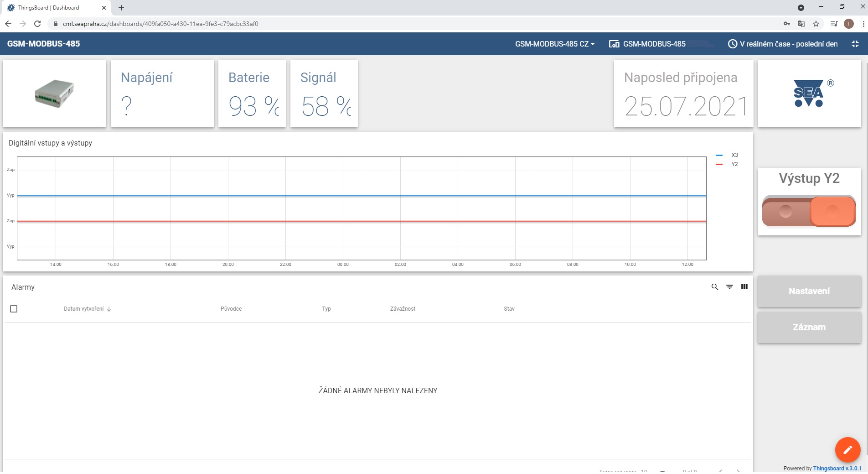This screenshot has height=474, width=868.
Task: Click ŽÁDNÉ ALARMY NEBYLY NALEZENY message
Action: (x=377, y=391)
